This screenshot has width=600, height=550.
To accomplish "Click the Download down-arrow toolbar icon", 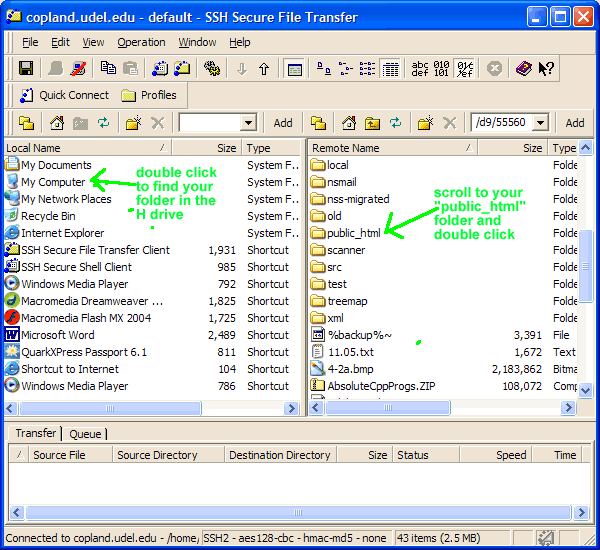I will pyautogui.click(x=242, y=69).
